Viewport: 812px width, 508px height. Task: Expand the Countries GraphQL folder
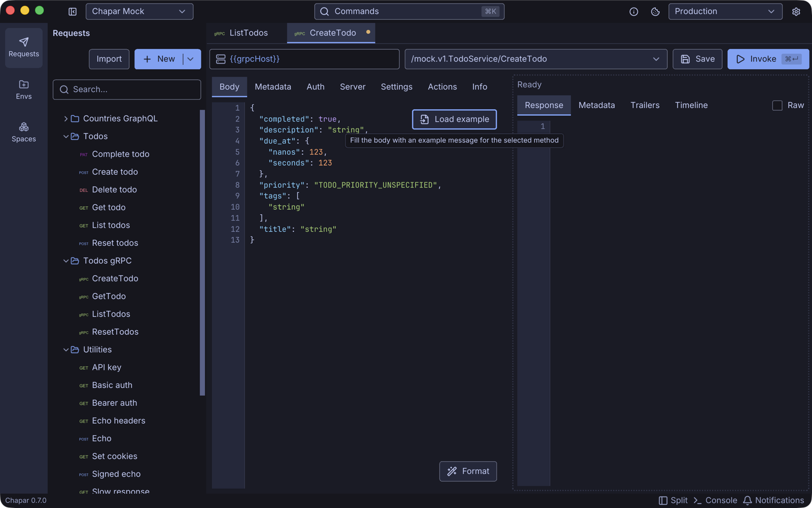65,118
